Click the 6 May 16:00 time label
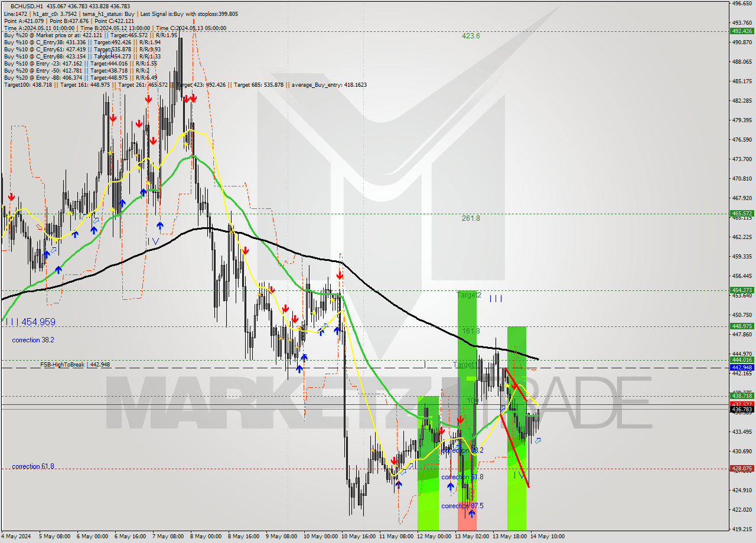 pyautogui.click(x=132, y=537)
